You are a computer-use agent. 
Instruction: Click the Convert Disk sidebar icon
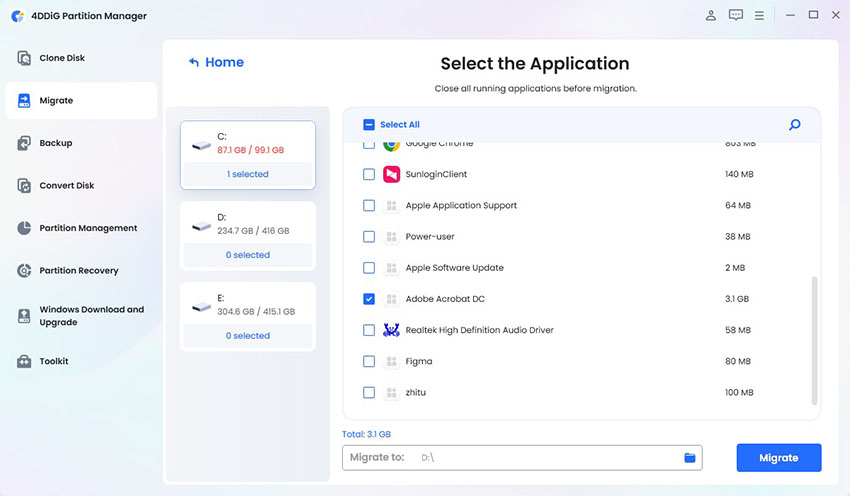pyautogui.click(x=24, y=185)
